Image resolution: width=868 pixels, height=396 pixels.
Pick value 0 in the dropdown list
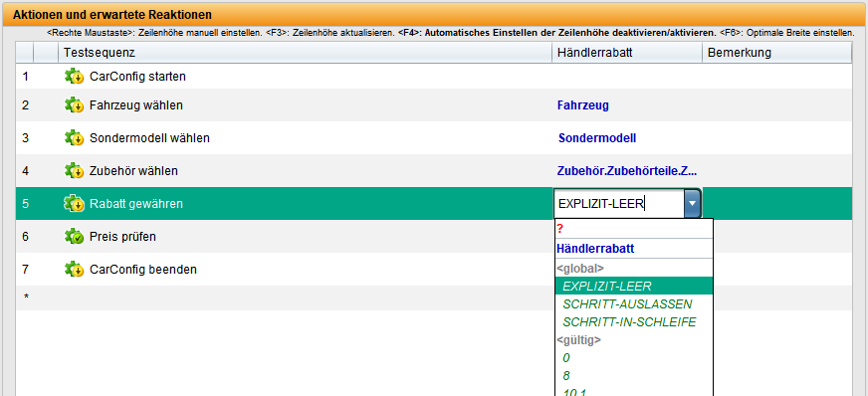[634, 358]
